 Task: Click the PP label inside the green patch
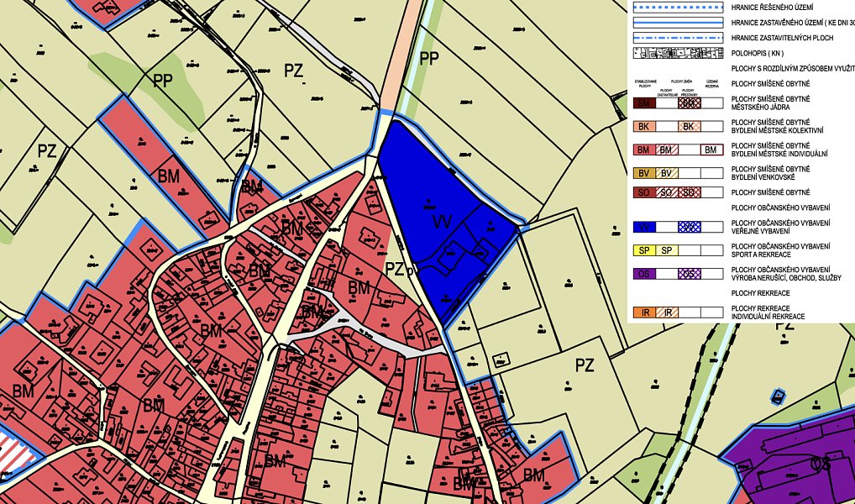tap(162, 81)
